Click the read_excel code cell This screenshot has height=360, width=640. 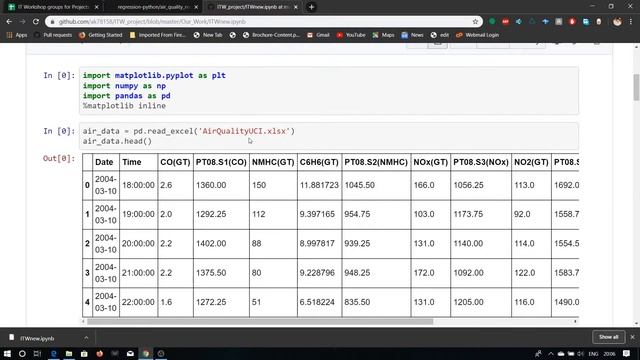[x=329, y=136]
